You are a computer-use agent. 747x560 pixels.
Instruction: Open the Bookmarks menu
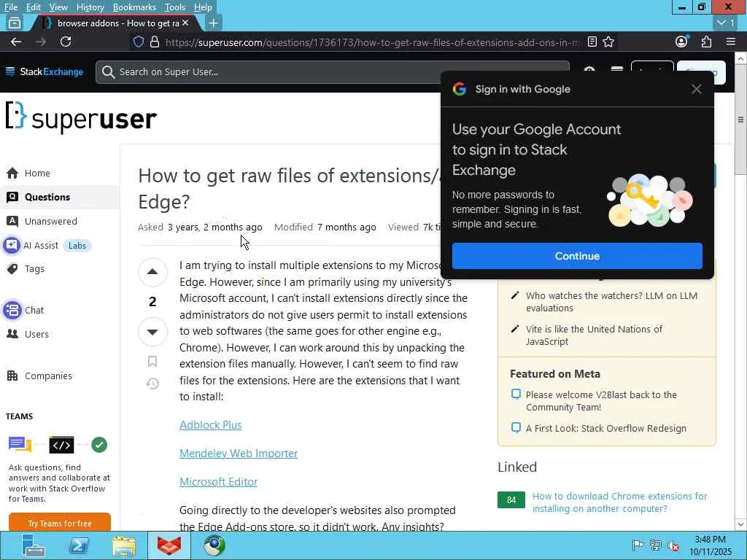134,7
